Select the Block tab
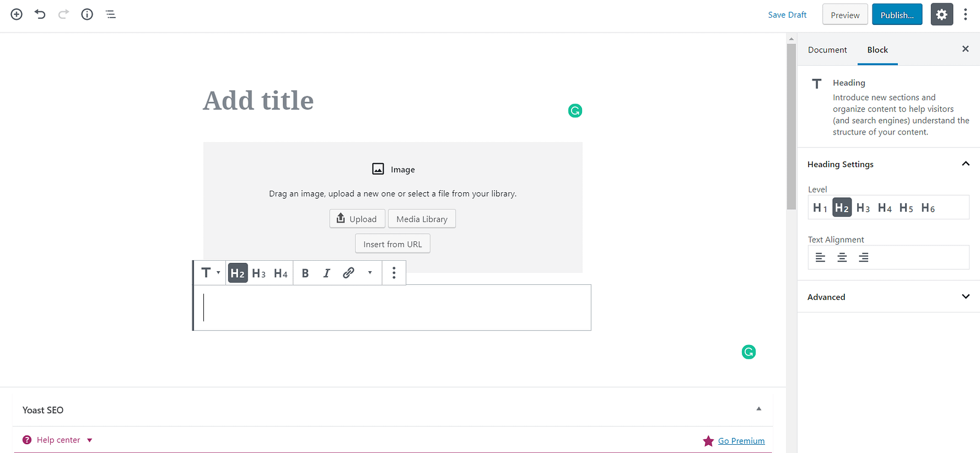Screen dimensions: 980x453 [877, 50]
